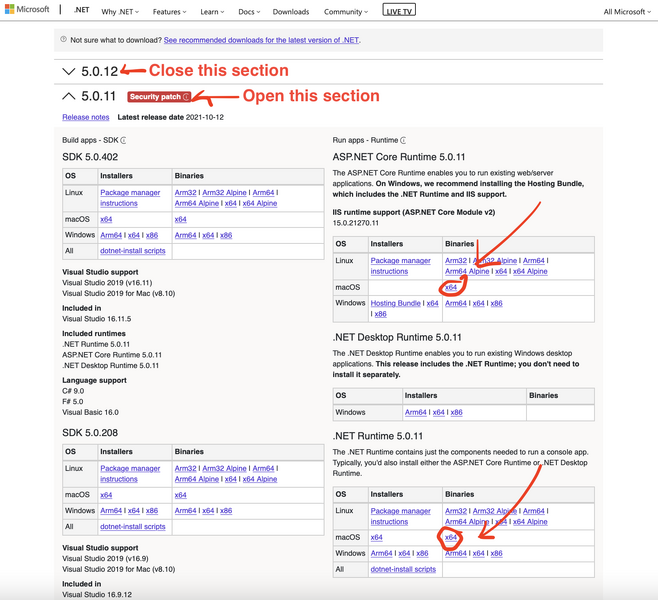658x600 pixels.
Task: Open the Features dropdown menu
Action: (170, 12)
